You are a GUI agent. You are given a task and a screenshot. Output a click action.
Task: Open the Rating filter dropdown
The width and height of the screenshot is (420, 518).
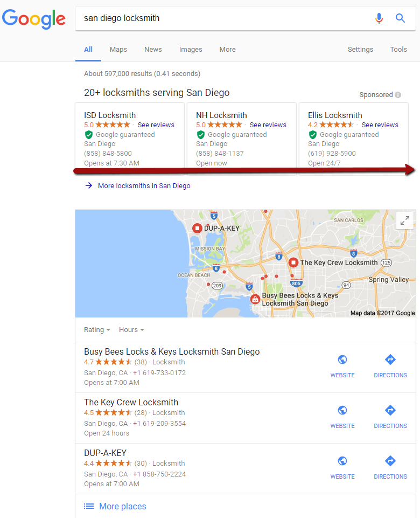[x=97, y=330]
